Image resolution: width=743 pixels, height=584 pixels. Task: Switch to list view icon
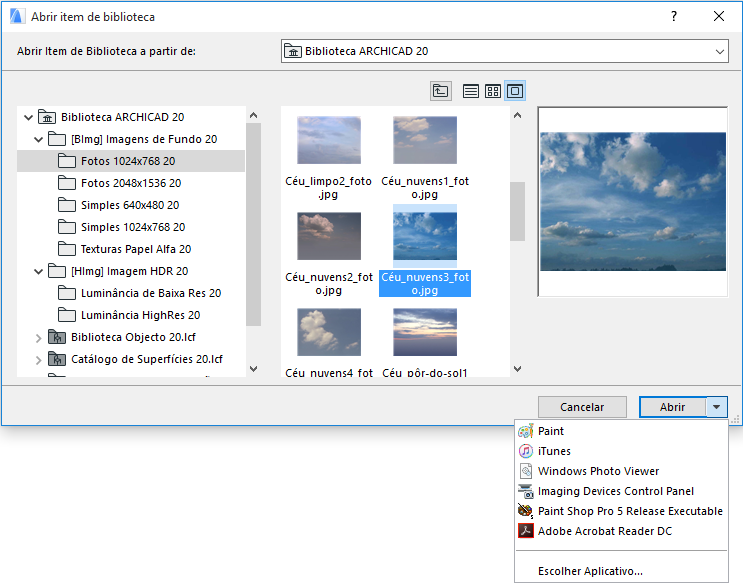click(x=471, y=91)
